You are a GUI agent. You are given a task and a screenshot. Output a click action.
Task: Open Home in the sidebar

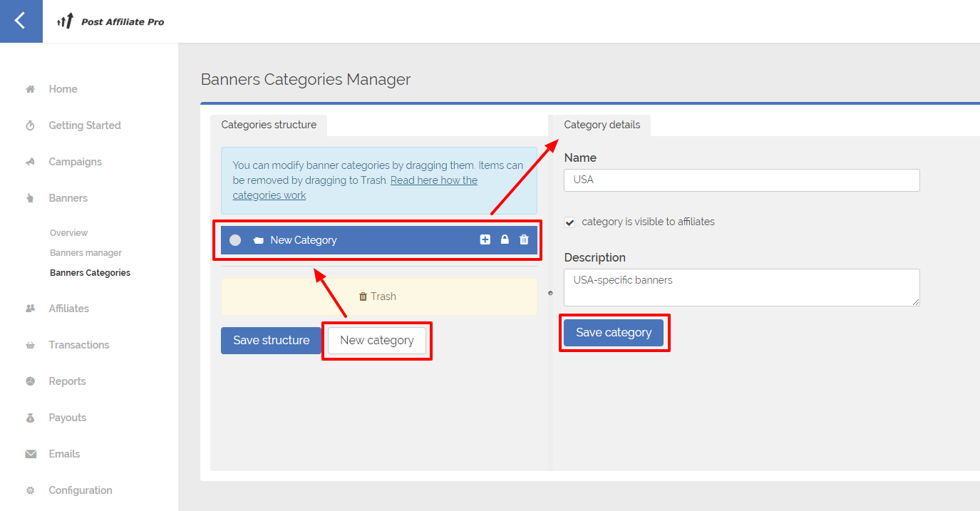click(63, 89)
